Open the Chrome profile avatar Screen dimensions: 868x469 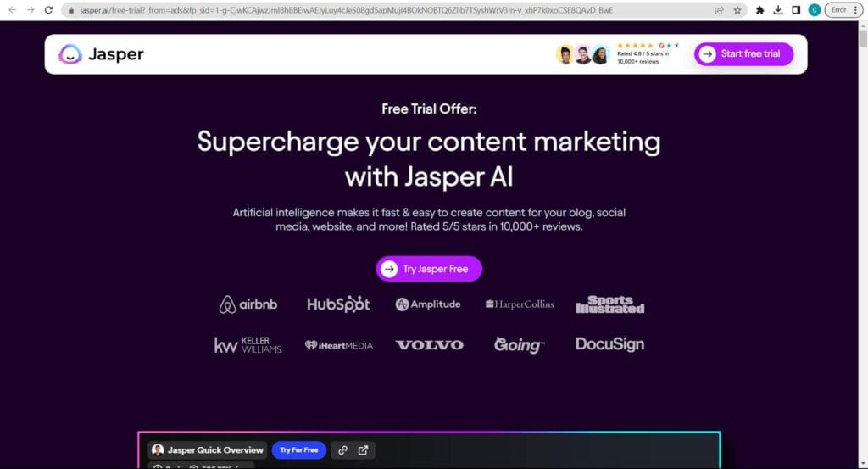[815, 10]
